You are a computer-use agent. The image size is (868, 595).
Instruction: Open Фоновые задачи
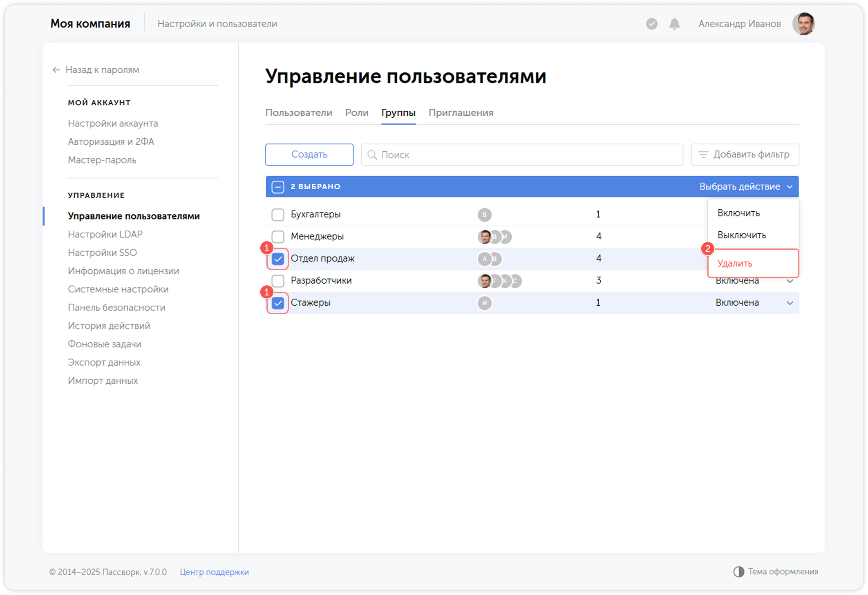[x=105, y=344]
